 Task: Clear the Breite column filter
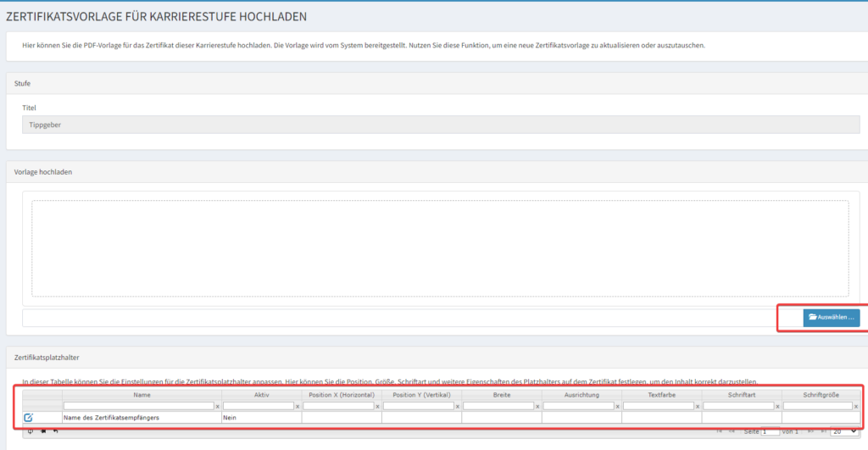537,407
